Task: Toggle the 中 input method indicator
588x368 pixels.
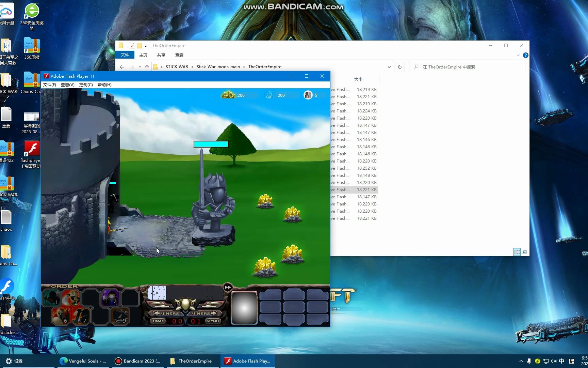Action: (x=561, y=361)
